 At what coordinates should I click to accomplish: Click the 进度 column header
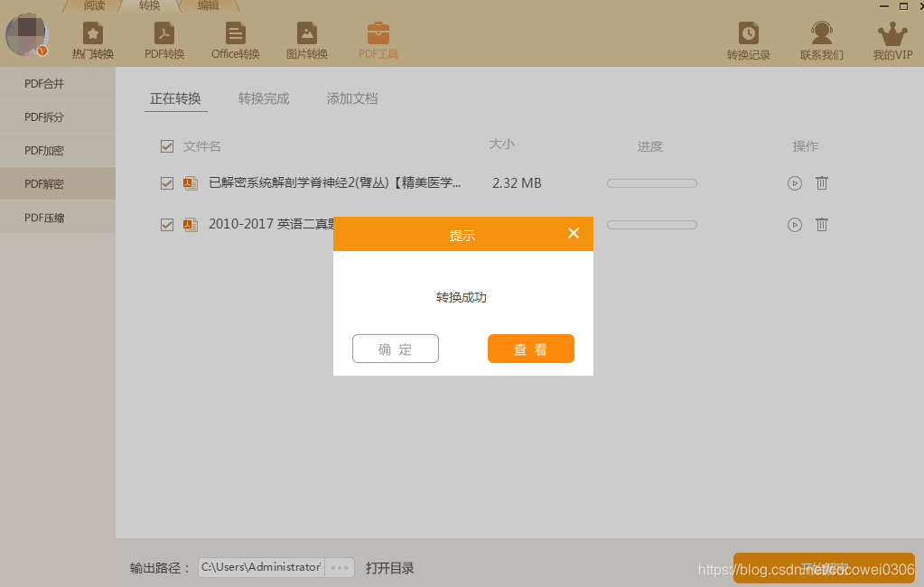(650, 146)
